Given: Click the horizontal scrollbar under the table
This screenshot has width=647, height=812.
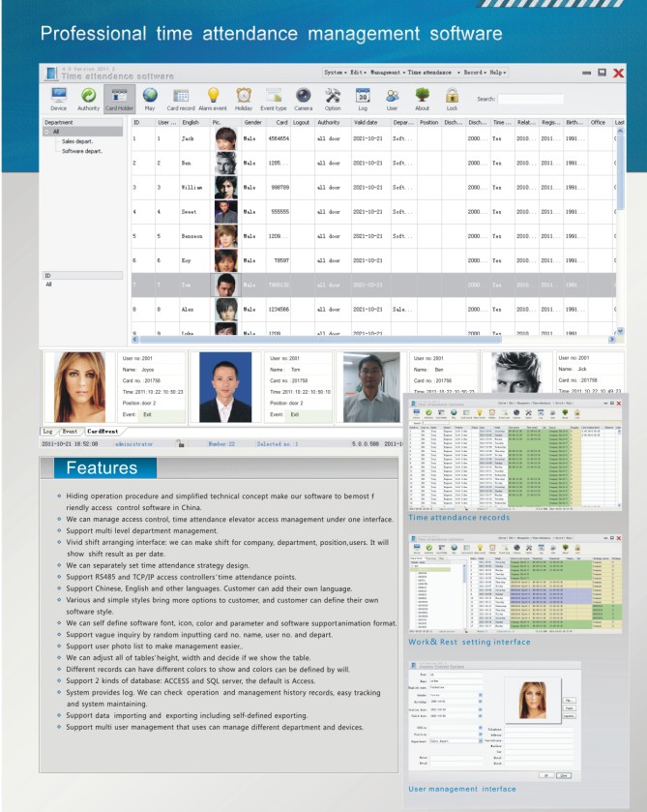Looking at the screenshot, I should (x=368, y=340).
